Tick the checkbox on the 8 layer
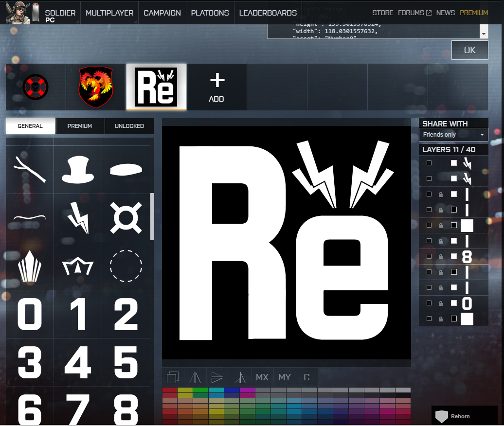 pyautogui.click(x=429, y=256)
